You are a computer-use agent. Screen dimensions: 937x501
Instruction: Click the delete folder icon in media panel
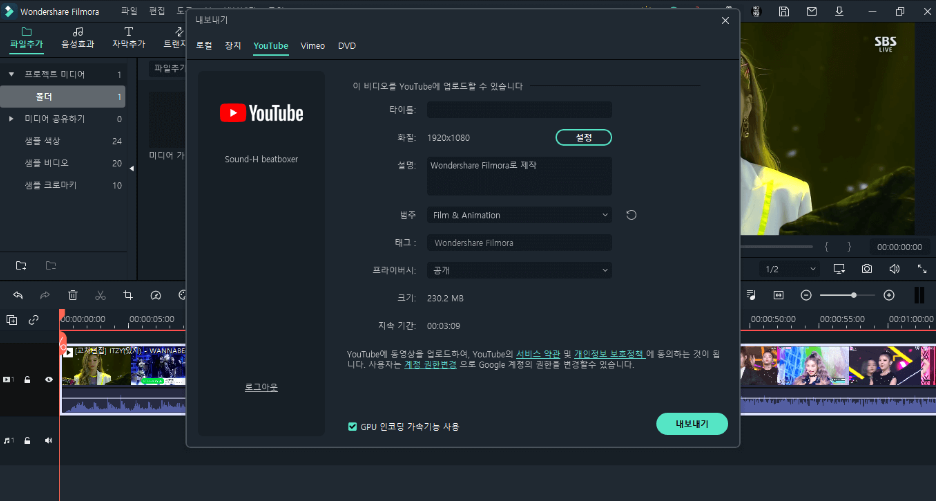click(x=51, y=265)
